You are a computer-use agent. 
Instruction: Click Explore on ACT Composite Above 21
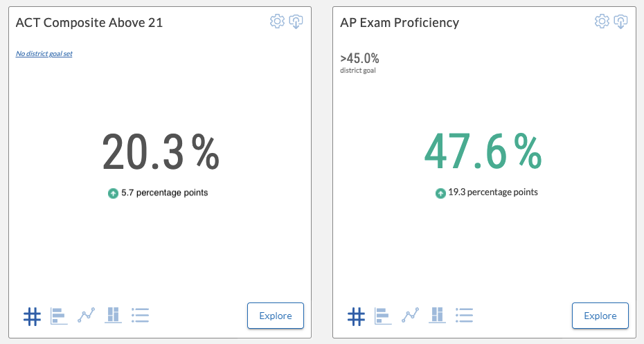click(276, 316)
